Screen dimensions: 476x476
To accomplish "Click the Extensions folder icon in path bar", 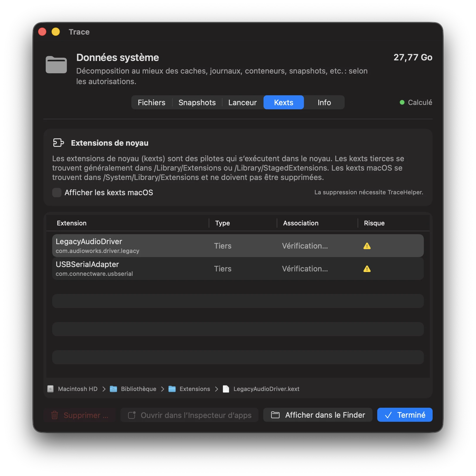I will pos(172,389).
